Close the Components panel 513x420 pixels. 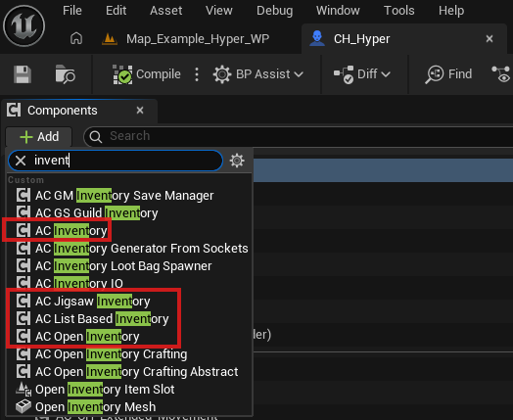click(140, 111)
